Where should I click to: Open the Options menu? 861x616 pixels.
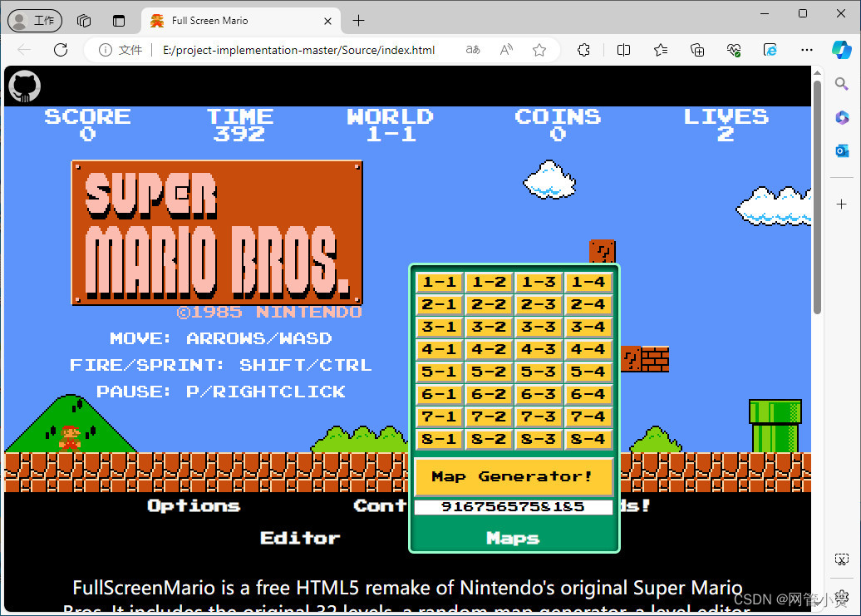[x=194, y=505]
